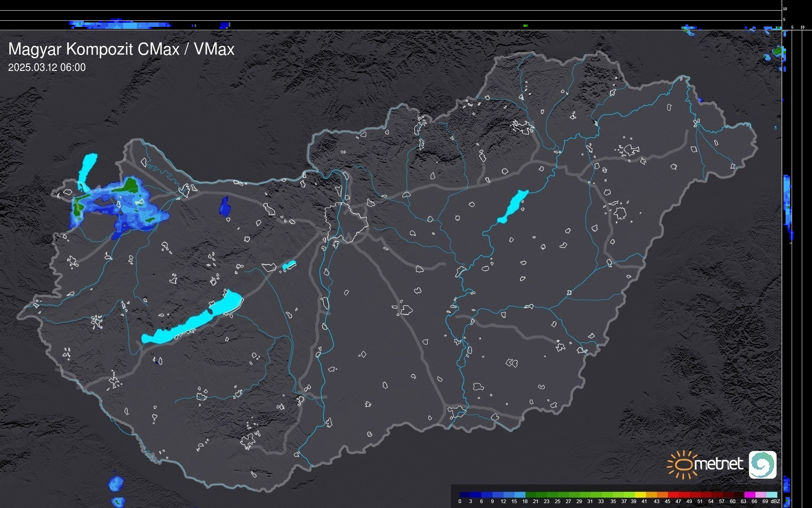The image size is (812, 508).
Task: Click the blue echo below southwestern border
Action: pyautogui.click(x=116, y=484)
